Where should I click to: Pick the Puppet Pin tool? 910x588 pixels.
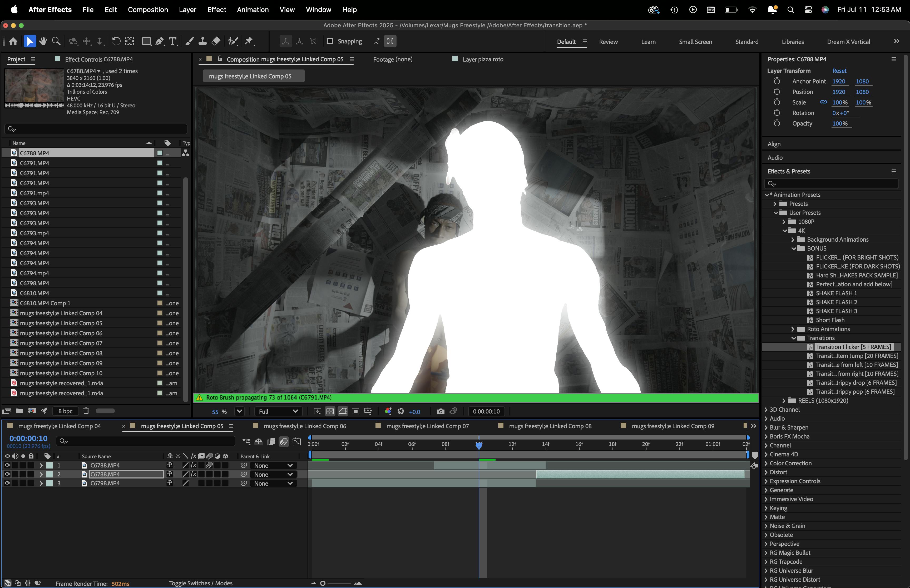(249, 41)
